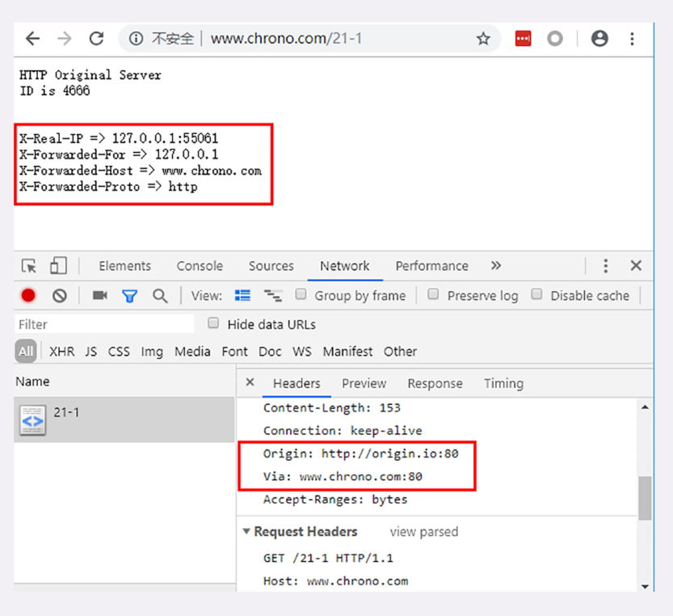Viewport: 673px width, 616px height.
Task: Filter requests by Media
Action: click(x=192, y=352)
